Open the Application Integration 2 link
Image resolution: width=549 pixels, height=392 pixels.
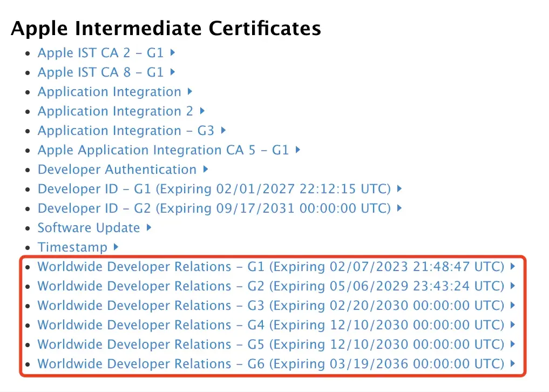(115, 111)
